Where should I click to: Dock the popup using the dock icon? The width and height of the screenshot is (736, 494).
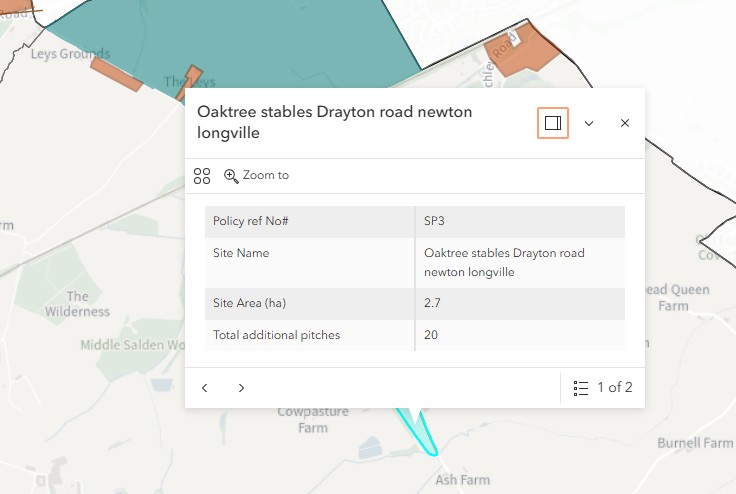point(552,123)
